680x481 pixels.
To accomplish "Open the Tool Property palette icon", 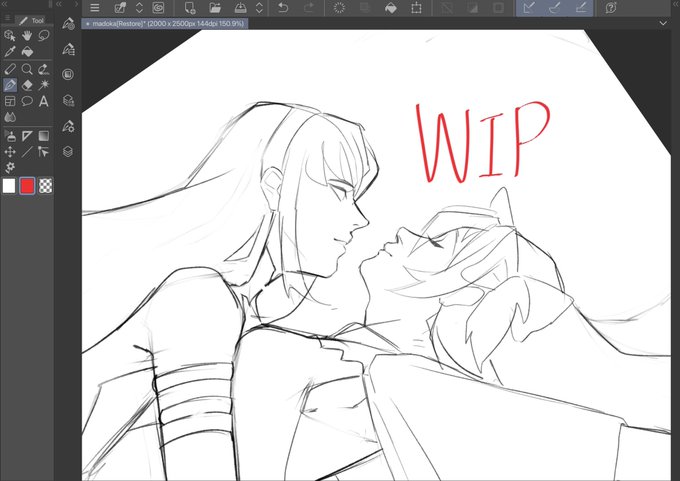I will 68,49.
